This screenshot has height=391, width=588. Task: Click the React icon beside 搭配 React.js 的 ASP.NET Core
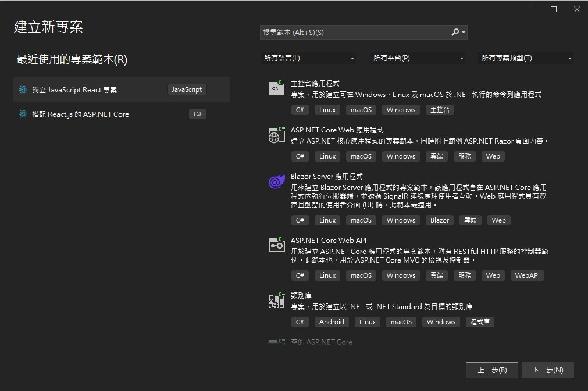pyautogui.click(x=23, y=114)
